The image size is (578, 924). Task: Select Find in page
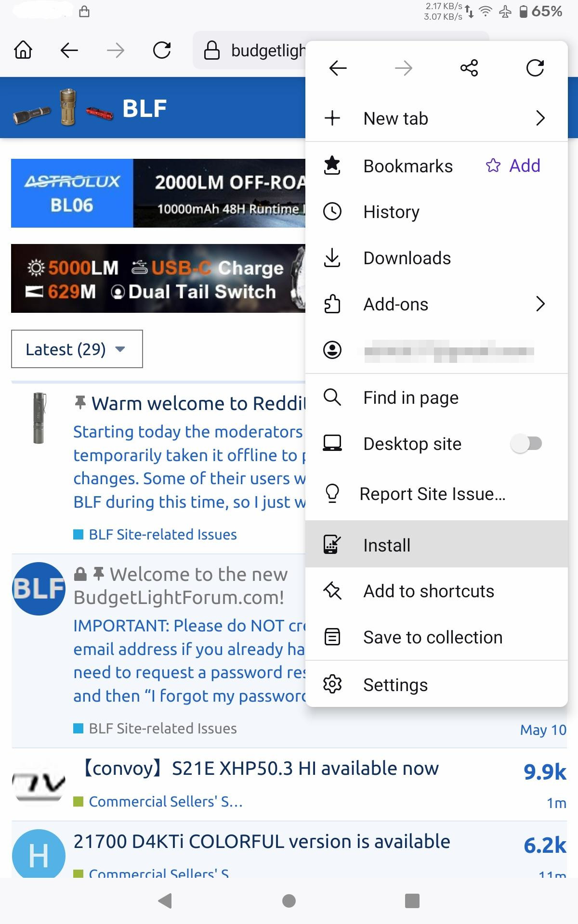436,398
